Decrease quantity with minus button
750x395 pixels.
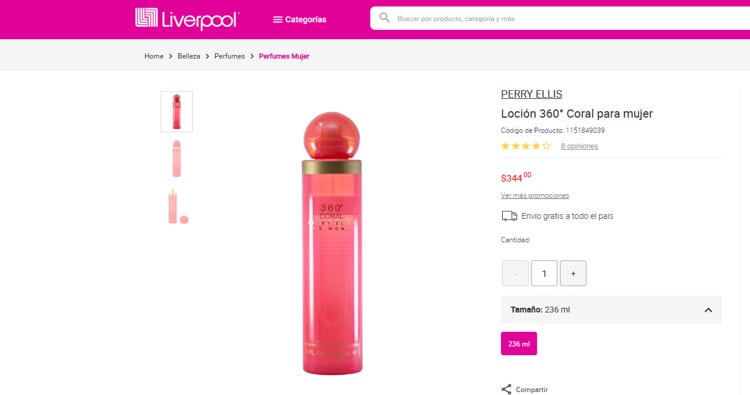(x=515, y=274)
